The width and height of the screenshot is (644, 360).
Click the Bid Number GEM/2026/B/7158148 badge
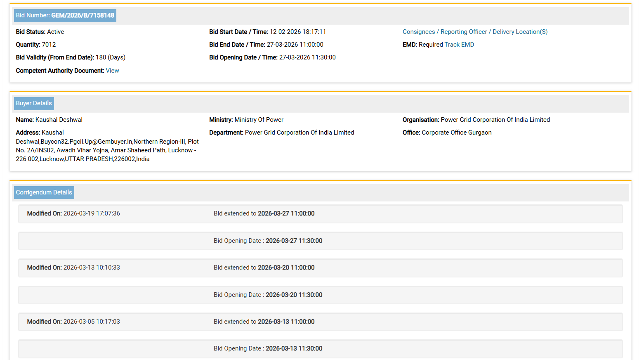[x=65, y=16]
